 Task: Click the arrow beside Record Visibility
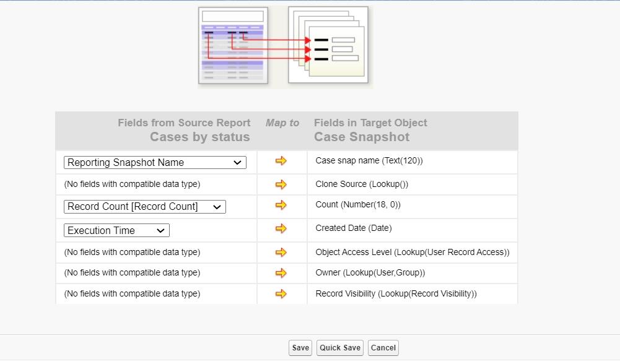pyautogui.click(x=281, y=294)
